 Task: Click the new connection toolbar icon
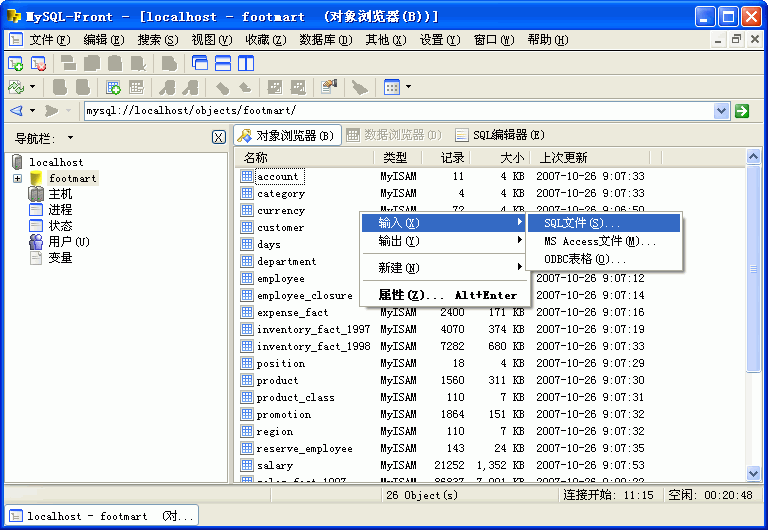(x=16, y=64)
